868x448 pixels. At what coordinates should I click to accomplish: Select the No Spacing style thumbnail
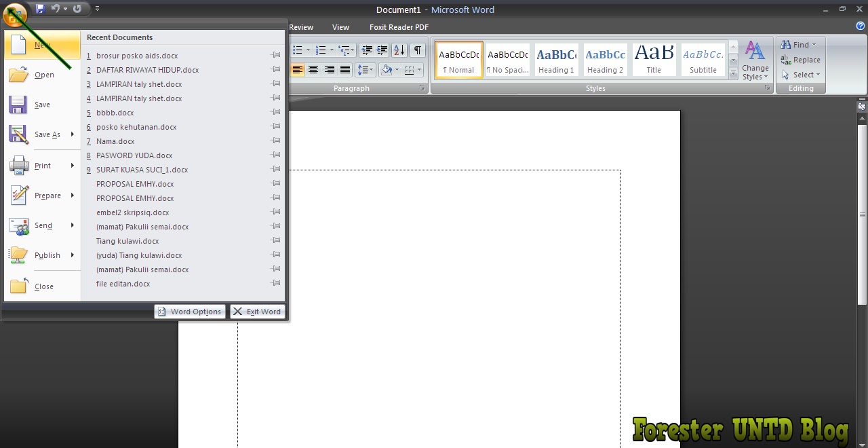(508, 60)
